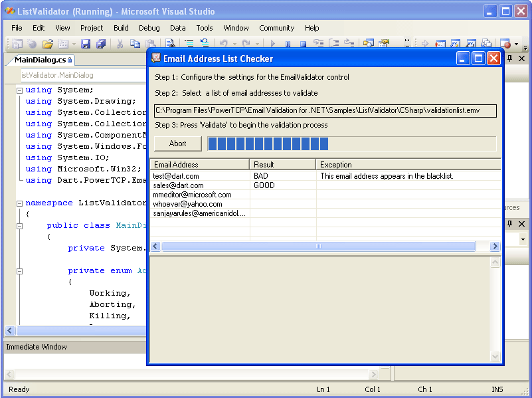
Task: Open the Edit menu
Action: [39, 28]
